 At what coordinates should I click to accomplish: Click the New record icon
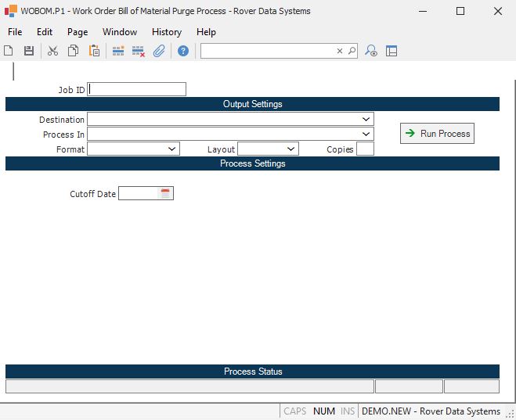9,51
